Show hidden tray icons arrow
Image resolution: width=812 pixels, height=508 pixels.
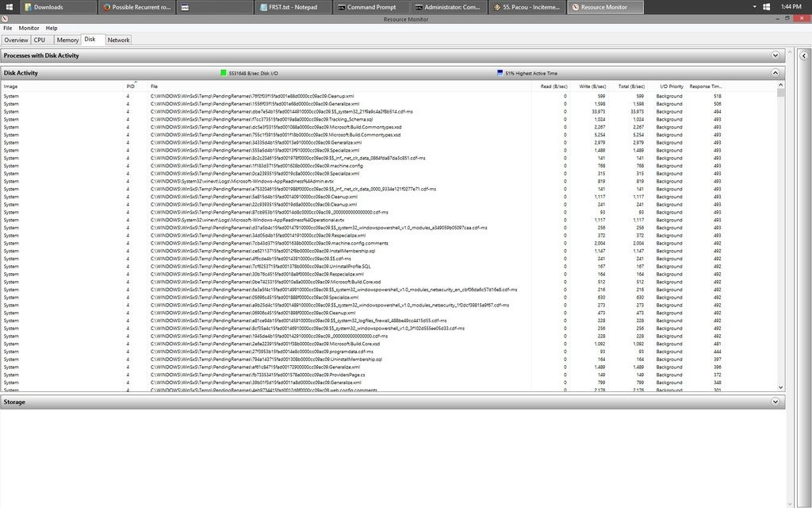[x=755, y=7]
